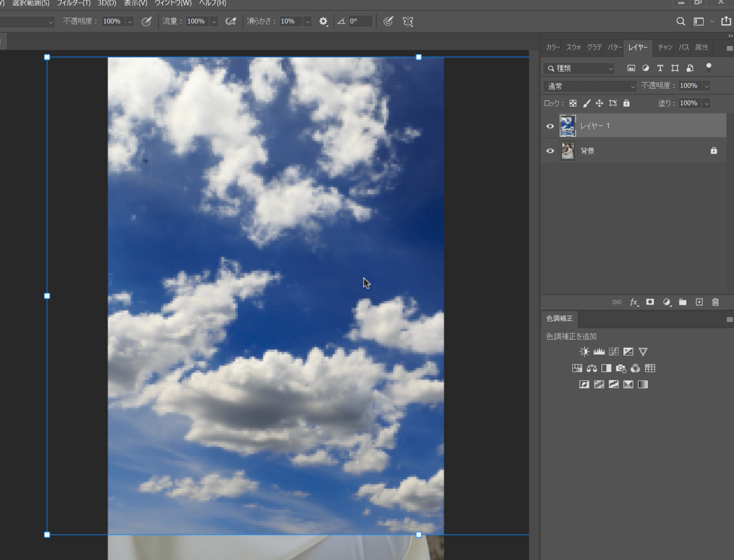Select レイヤー 1 thumbnail

567,126
